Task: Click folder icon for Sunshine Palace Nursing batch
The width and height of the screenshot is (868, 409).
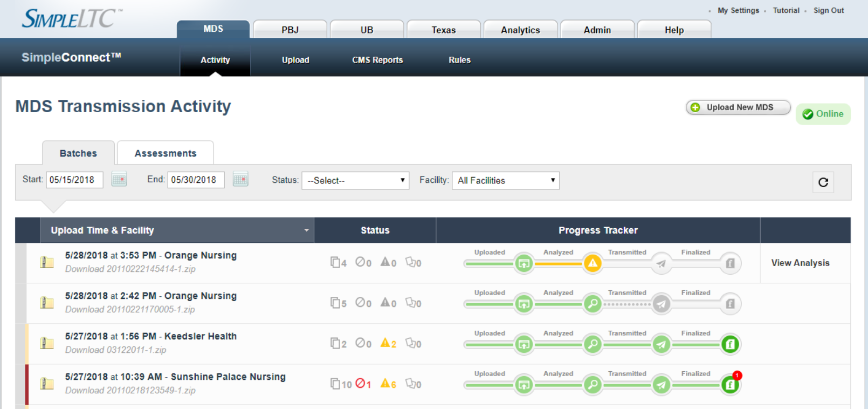Action: [x=47, y=384]
